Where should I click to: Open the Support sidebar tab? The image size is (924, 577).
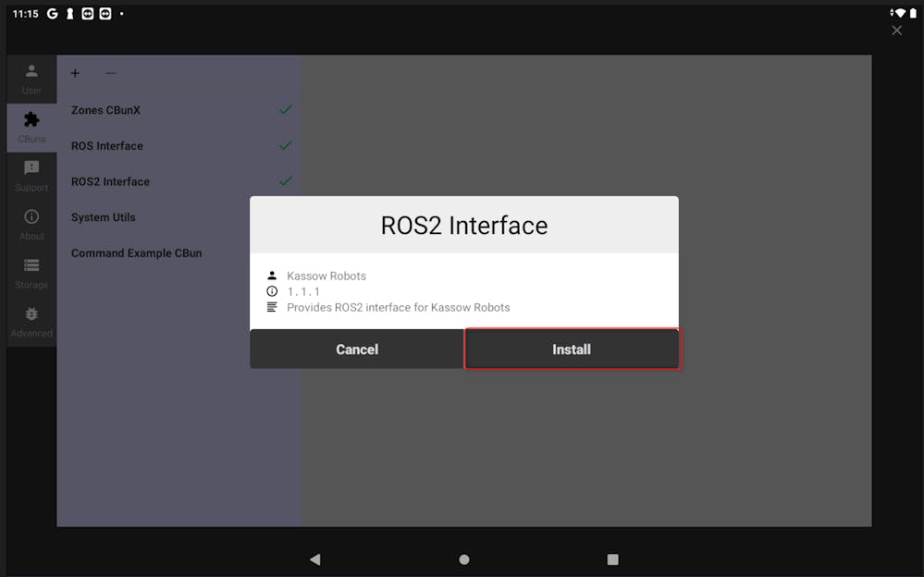31,177
